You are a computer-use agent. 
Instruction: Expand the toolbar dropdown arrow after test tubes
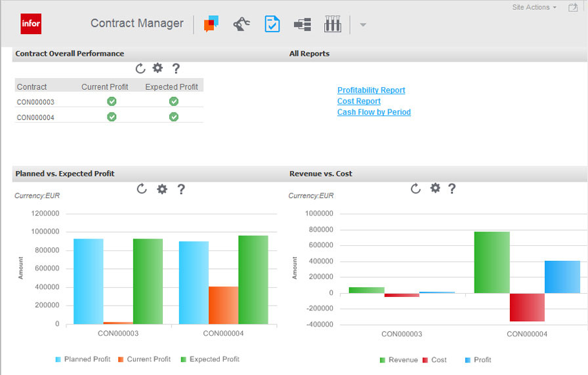point(363,25)
